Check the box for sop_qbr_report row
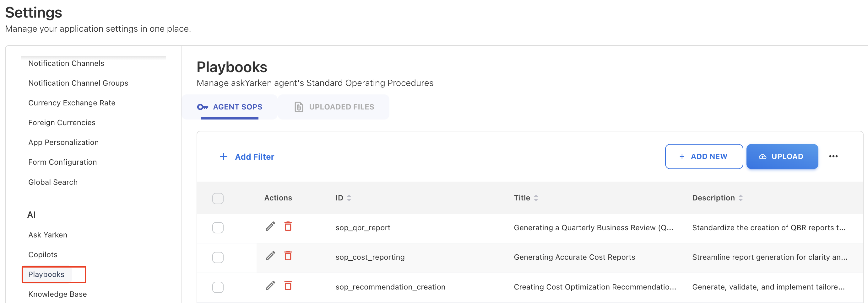The height and width of the screenshot is (303, 868). (x=218, y=228)
